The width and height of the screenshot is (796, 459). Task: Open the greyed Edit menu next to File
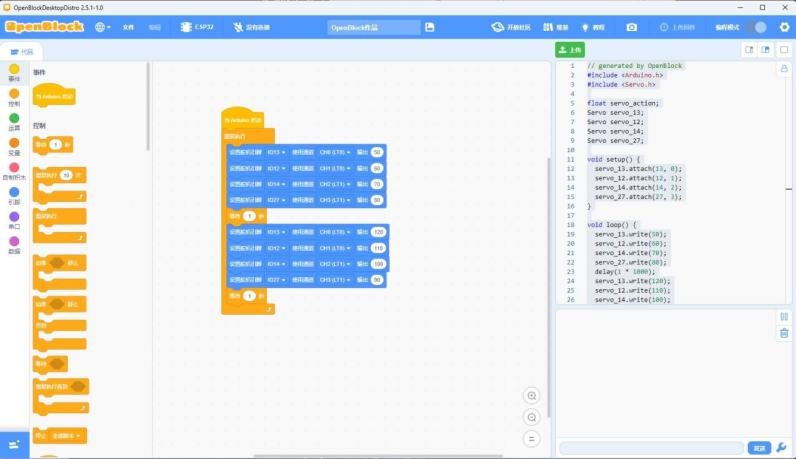[155, 27]
